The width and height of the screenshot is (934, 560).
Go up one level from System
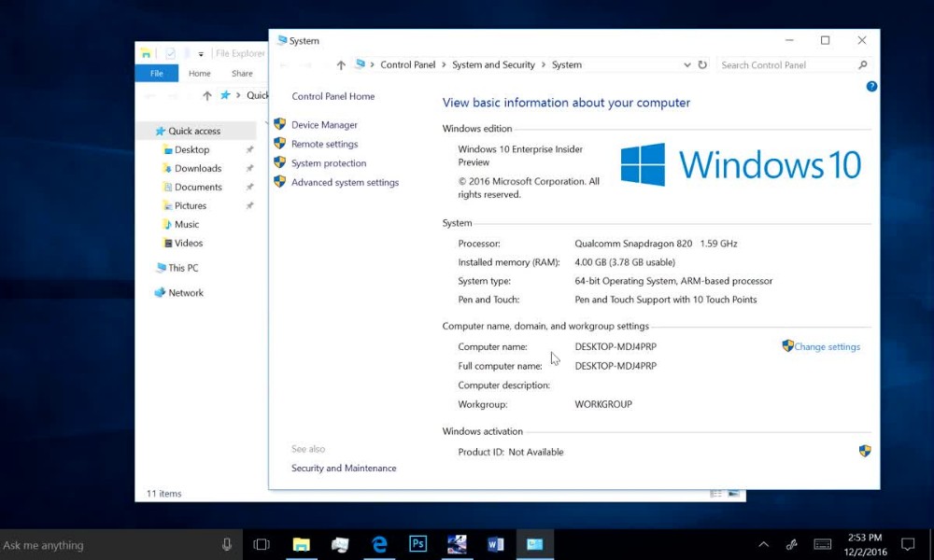point(341,65)
